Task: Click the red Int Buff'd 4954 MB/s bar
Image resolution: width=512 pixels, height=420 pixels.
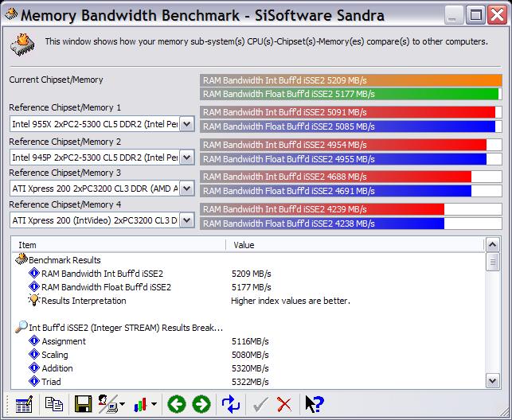Action: pos(351,145)
